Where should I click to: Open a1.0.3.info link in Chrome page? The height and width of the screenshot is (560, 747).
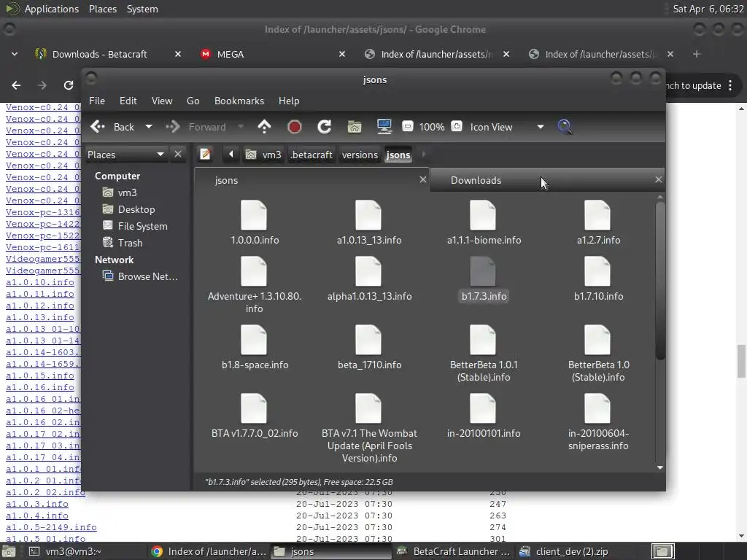36,504
